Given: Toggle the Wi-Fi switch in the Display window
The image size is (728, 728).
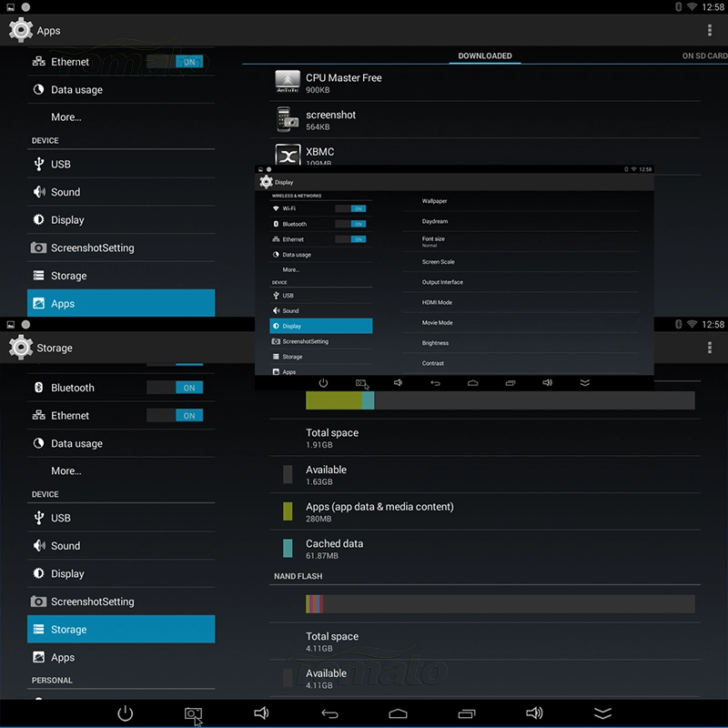Looking at the screenshot, I should pos(350,208).
